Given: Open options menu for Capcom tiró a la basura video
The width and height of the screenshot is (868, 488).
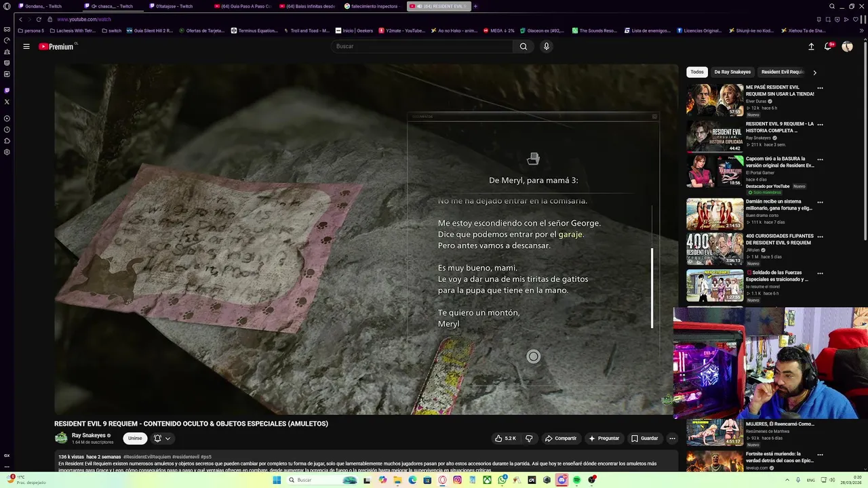Looking at the screenshot, I should pos(820,160).
